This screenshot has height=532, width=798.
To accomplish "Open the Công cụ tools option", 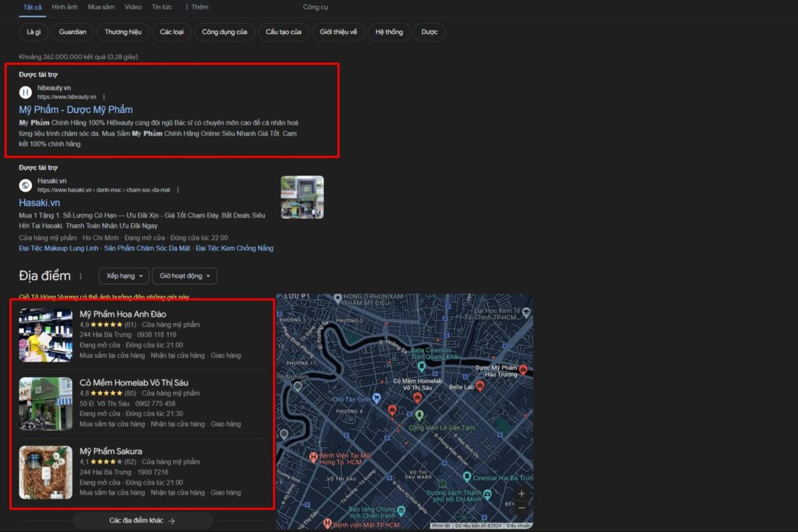I will [315, 7].
